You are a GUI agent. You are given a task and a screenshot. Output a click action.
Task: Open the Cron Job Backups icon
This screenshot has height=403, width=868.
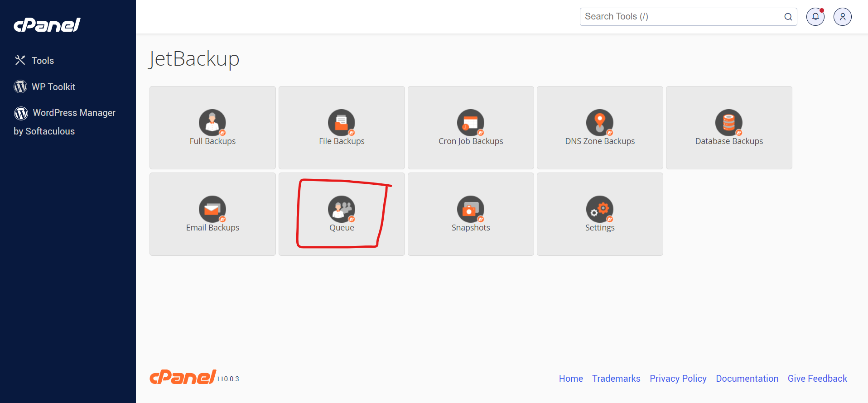[x=471, y=123]
